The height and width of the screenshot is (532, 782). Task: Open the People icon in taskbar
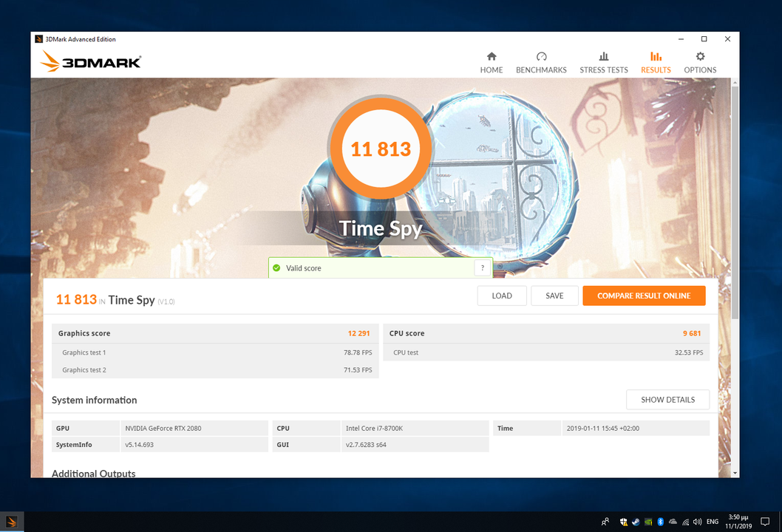pyautogui.click(x=605, y=522)
